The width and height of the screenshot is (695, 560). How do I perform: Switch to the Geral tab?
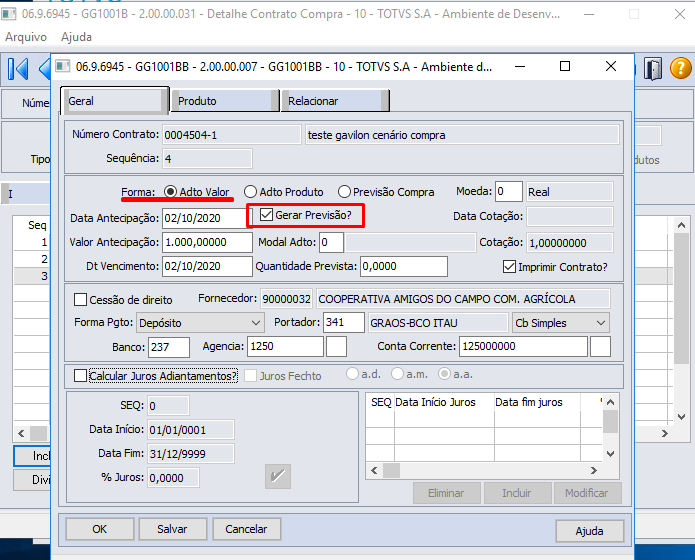pos(114,101)
